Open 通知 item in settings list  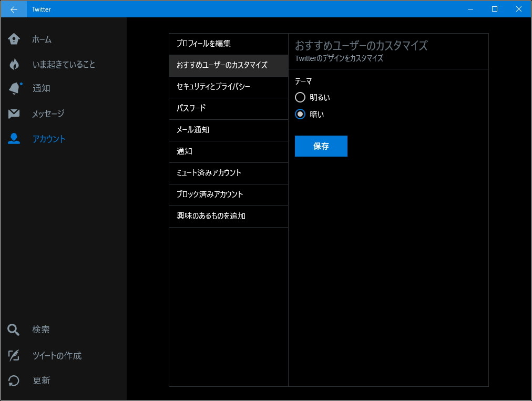click(x=229, y=152)
